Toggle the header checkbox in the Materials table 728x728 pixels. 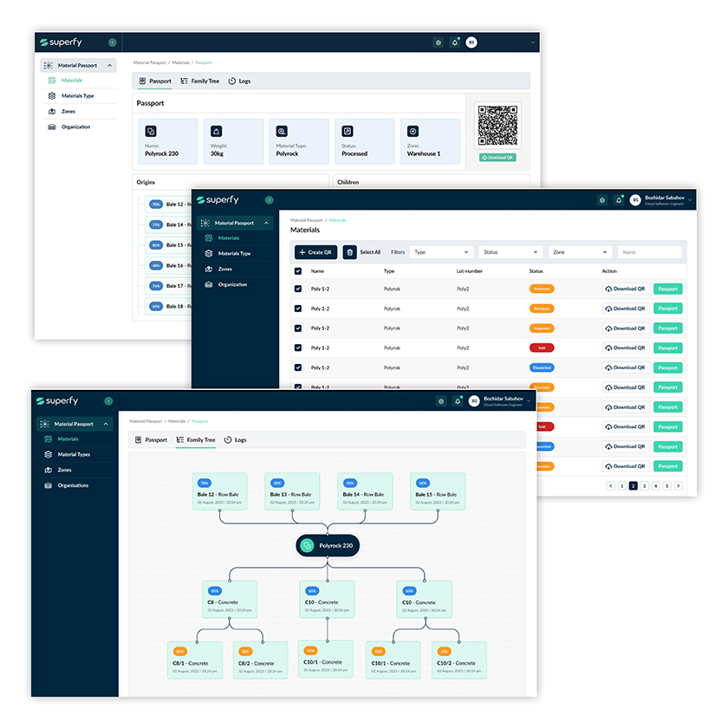click(299, 271)
